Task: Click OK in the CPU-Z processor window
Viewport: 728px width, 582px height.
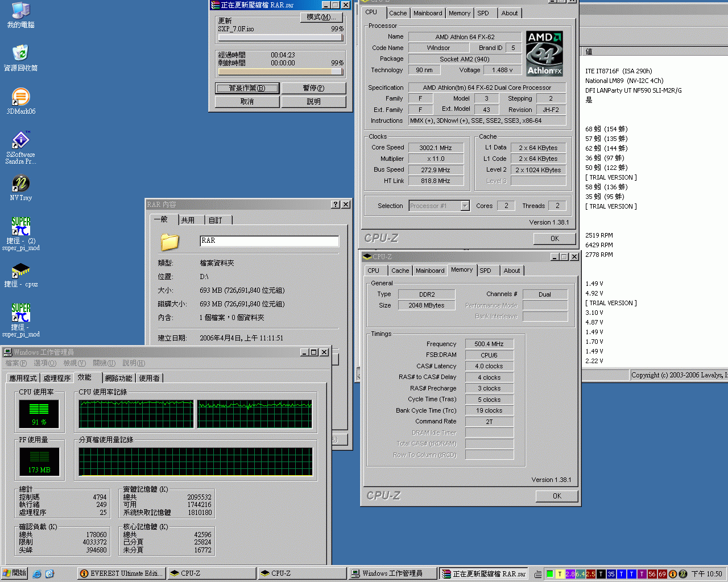Action: point(555,239)
